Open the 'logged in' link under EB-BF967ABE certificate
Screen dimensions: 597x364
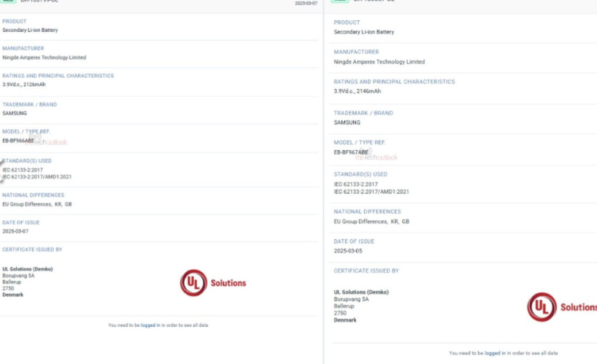point(495,354)
